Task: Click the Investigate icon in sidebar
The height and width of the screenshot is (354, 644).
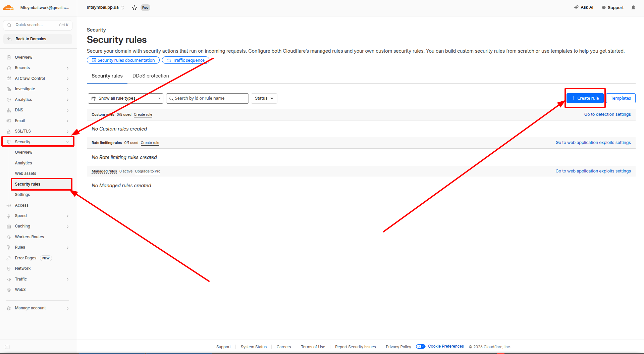Action: tap(9, 89)
